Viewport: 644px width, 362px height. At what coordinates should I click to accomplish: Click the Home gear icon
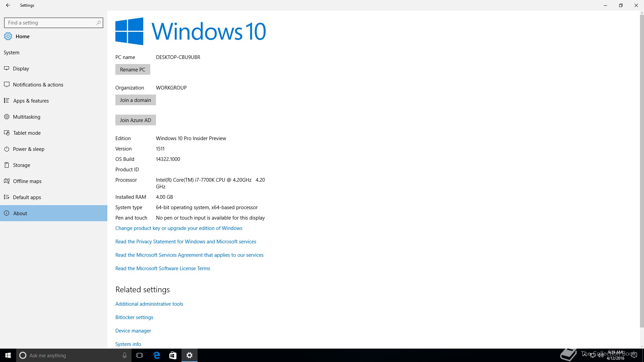8,36
